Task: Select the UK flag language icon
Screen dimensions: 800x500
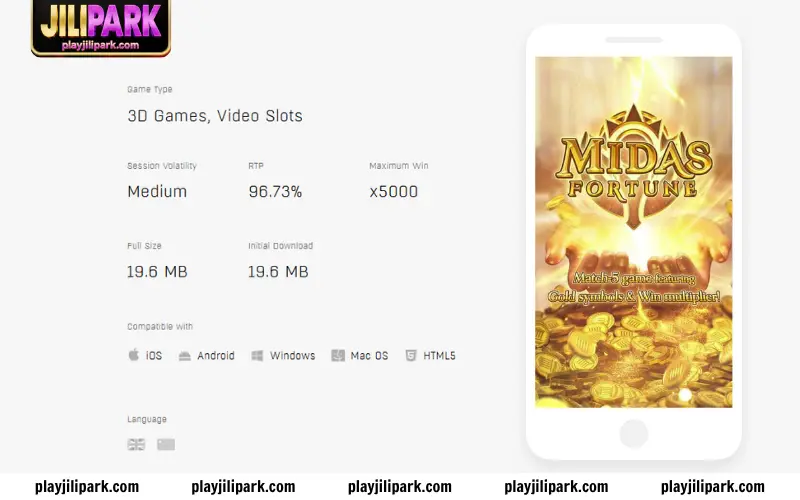Action: coord(136,444)
